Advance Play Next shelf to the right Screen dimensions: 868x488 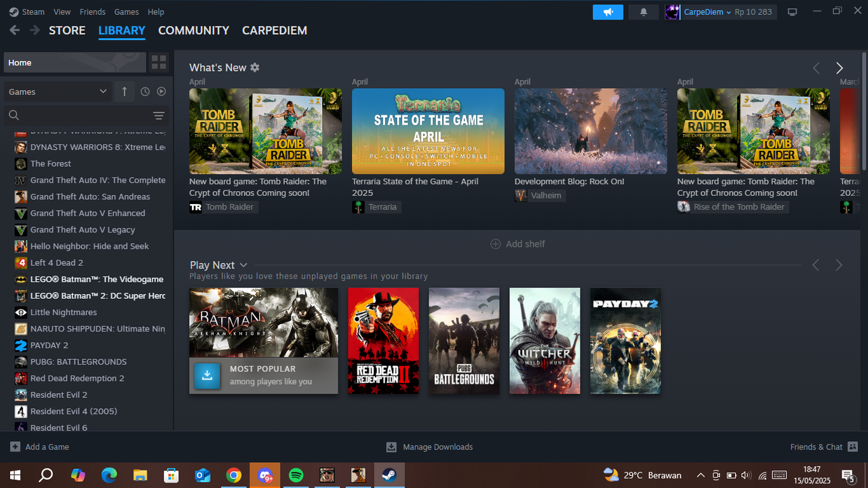tap(839, 265)
